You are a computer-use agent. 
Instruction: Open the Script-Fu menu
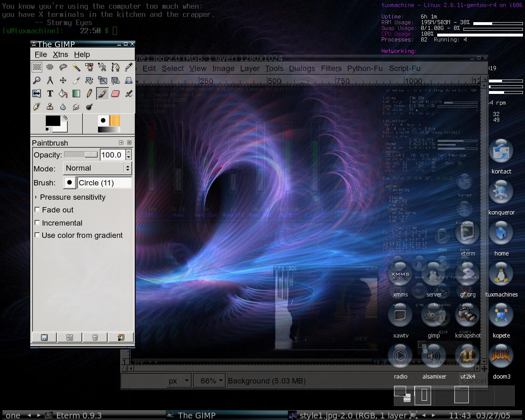point(404,68)
